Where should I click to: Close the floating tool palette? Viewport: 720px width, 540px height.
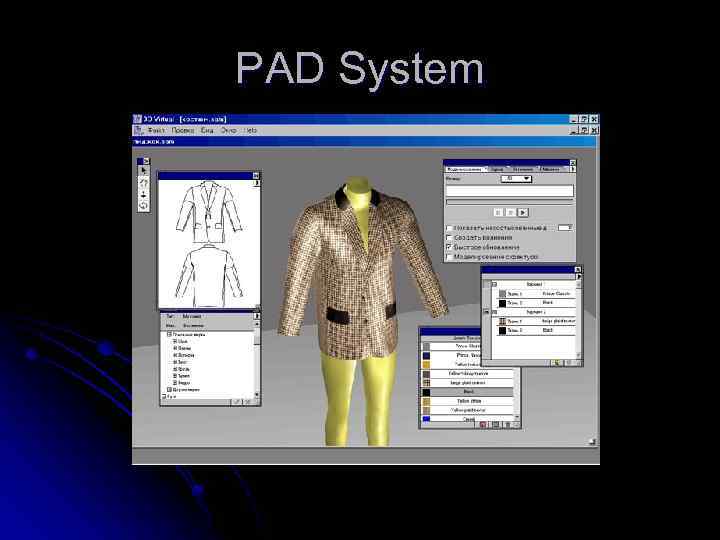[x=146, y=161]
